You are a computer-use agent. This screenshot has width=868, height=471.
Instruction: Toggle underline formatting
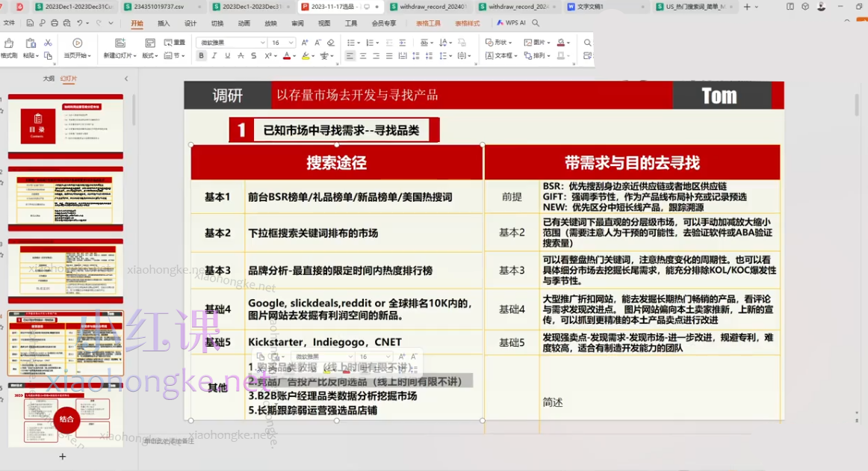point(226,55)
